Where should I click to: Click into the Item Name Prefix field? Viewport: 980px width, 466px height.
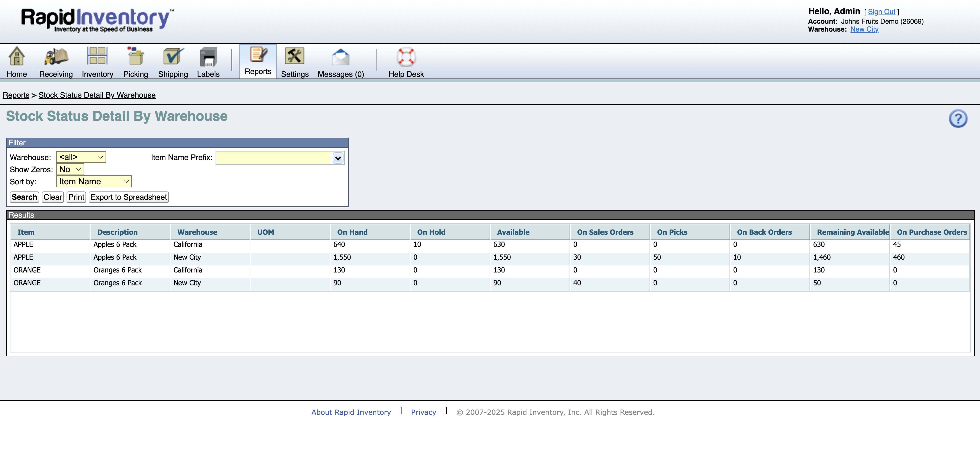274,158
